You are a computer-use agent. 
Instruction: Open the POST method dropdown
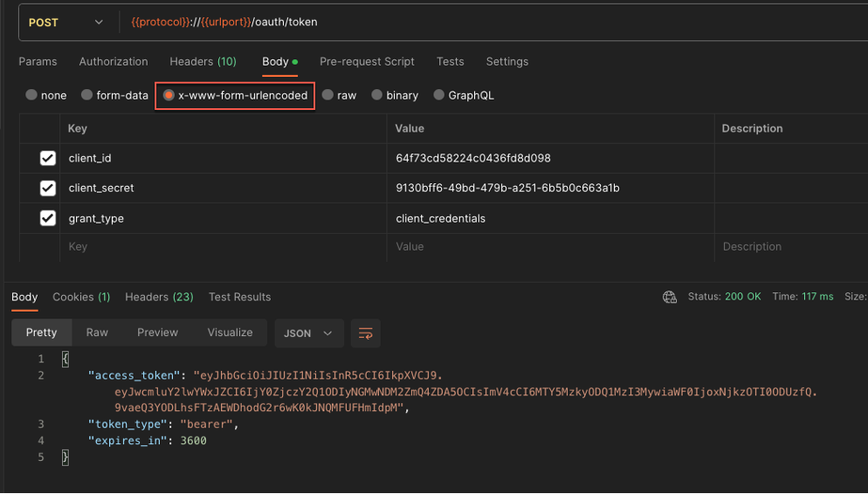(x=65, y=22)
